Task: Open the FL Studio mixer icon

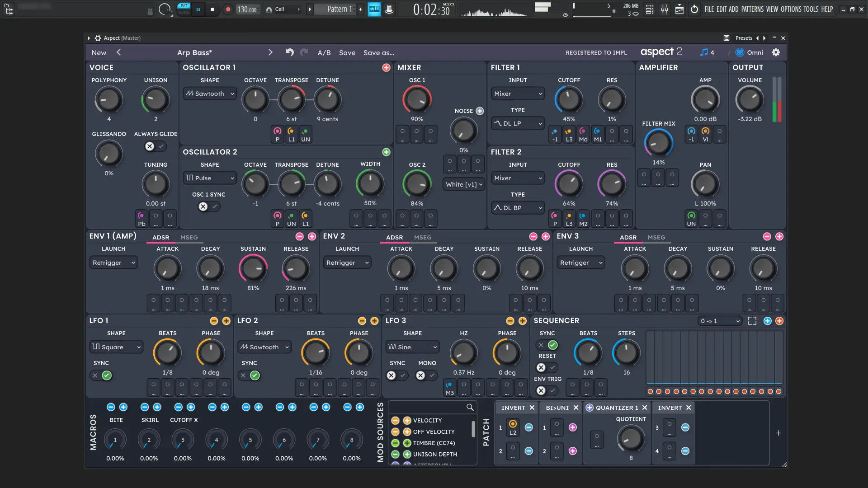Action: point(664,9)
